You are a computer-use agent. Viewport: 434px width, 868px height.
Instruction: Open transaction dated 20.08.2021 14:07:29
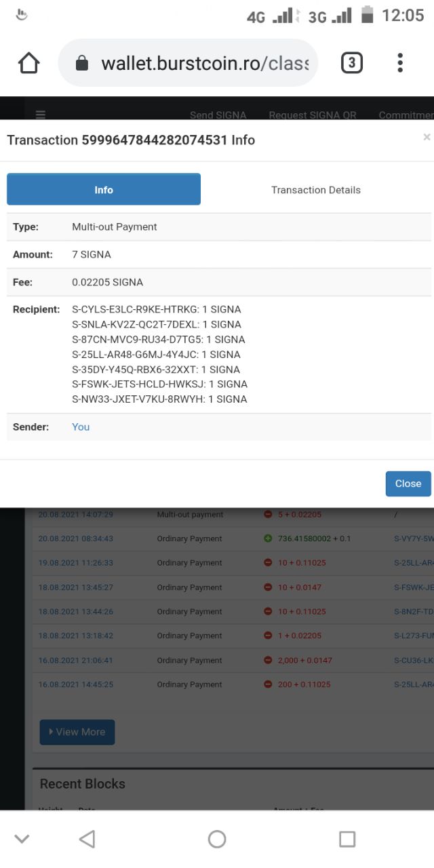(76, 515)
